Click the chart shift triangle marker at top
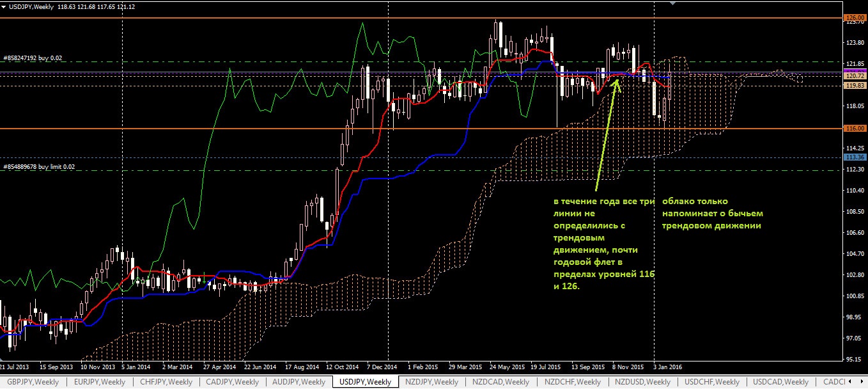 pyautogui.click(x=672, y=3)
